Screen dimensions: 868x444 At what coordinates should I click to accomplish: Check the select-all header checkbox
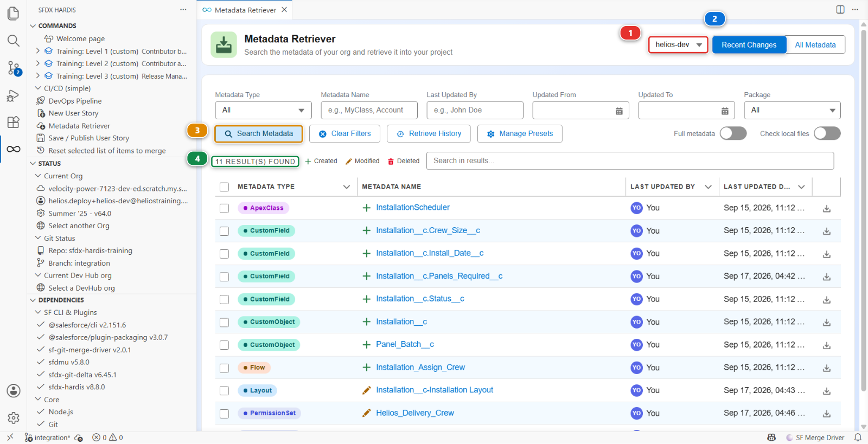[224, 187]
